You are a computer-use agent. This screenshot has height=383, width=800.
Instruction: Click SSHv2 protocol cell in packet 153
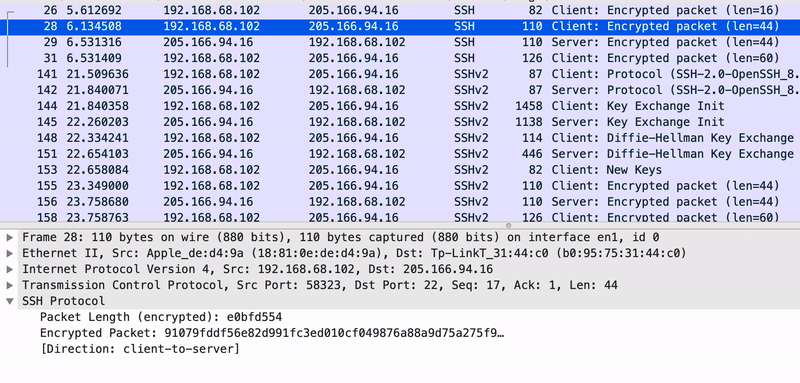click(471, 169)
